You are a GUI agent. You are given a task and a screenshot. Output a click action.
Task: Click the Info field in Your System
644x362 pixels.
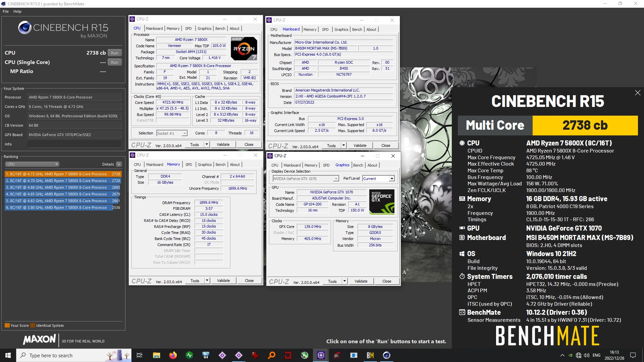(x=74, y=144)
